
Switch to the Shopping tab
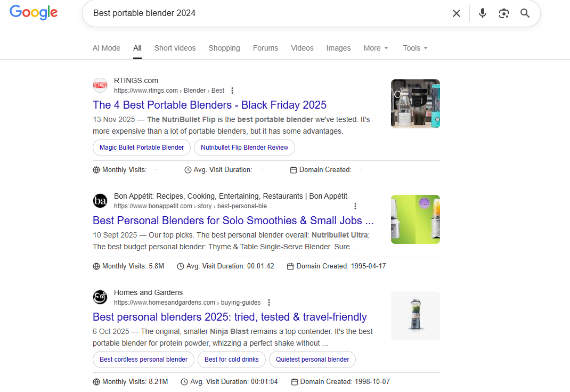click(224, 48)
